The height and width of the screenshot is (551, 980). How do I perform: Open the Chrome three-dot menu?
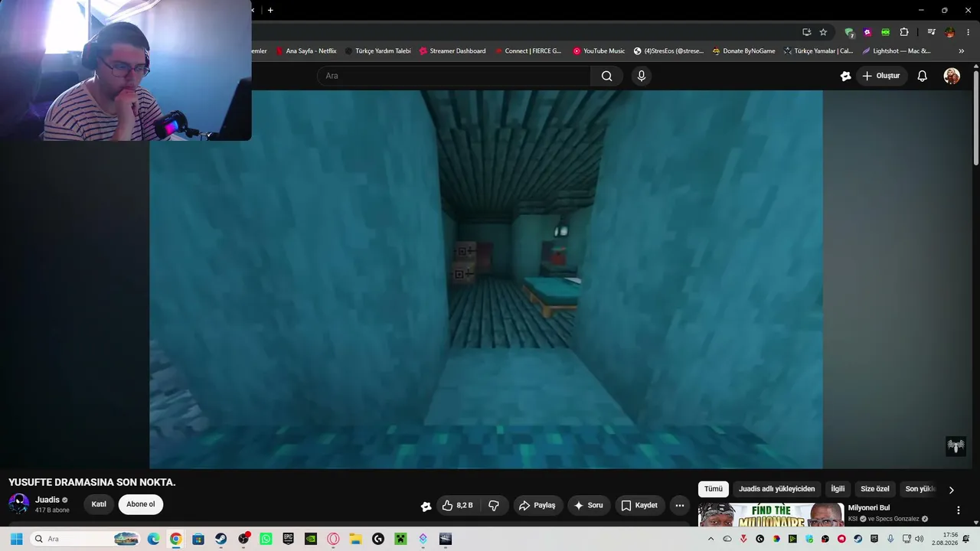point(969,32)
